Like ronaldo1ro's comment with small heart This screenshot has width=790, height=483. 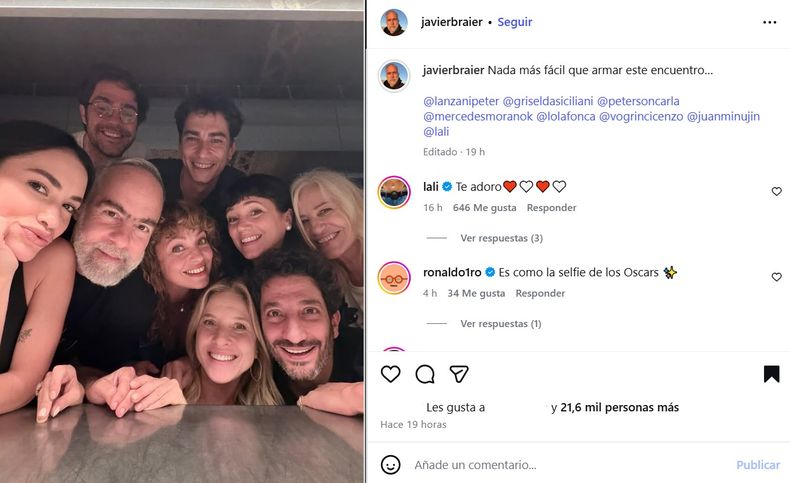(776, 277)
